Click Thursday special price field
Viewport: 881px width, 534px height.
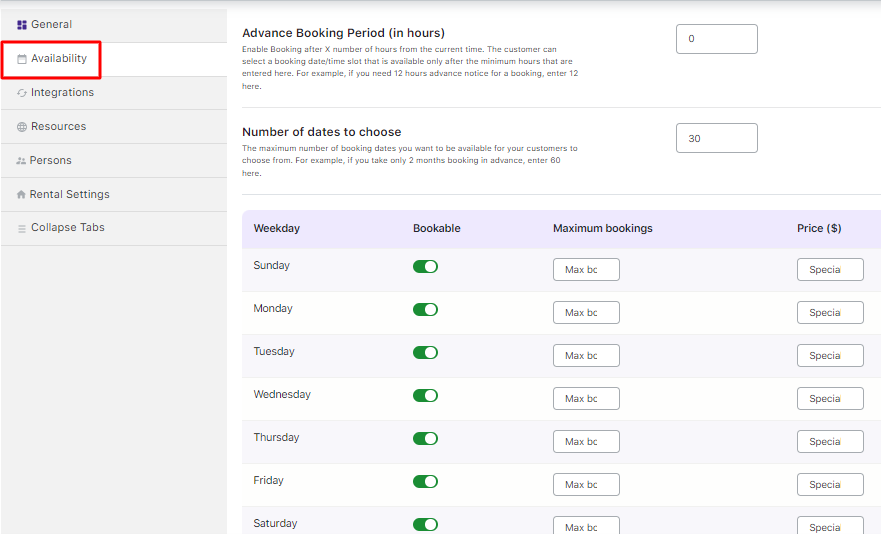pyautogui.click(x=830, y=441)
